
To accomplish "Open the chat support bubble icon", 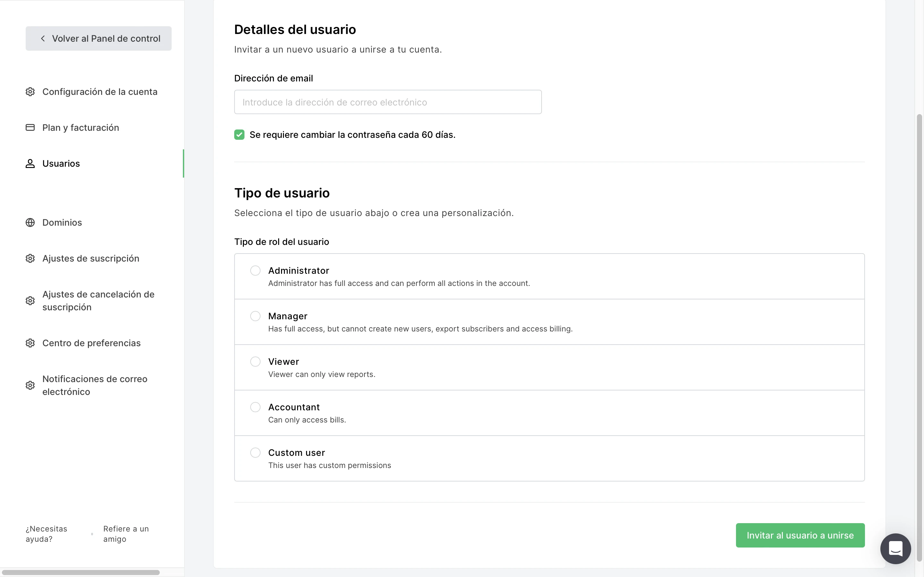I will pos(895,548).
